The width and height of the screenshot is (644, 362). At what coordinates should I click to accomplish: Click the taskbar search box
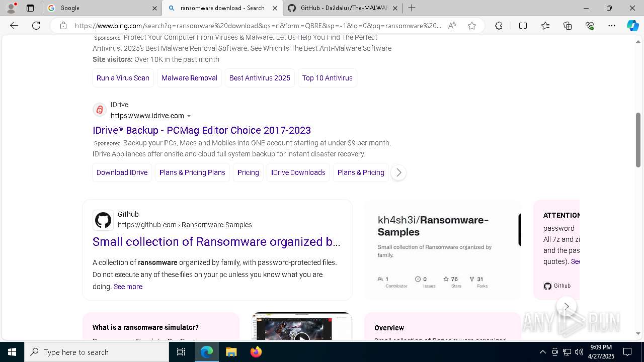tap(97, 352)
